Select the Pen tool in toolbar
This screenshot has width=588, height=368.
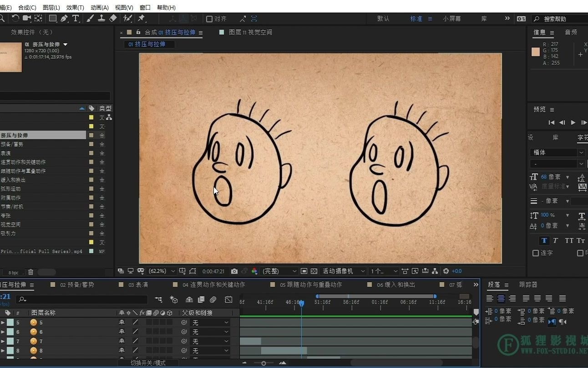[64, 18]
